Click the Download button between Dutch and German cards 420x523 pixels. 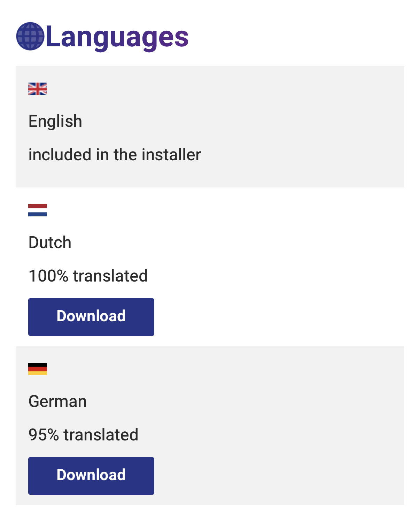91,316
